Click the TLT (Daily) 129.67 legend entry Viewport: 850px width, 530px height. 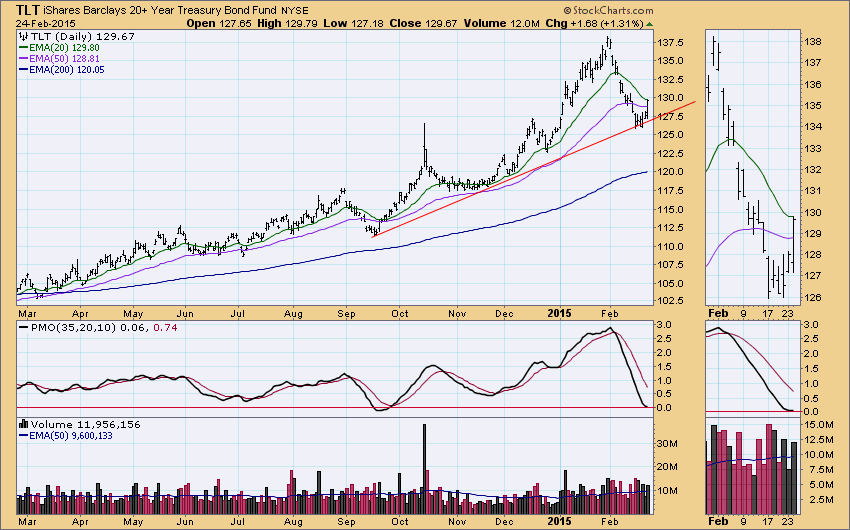82,36
